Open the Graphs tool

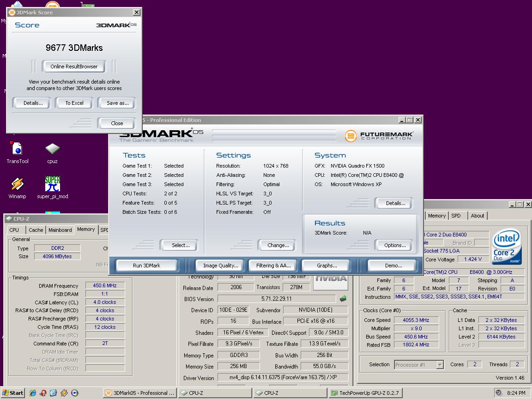[x=326, y=266]
